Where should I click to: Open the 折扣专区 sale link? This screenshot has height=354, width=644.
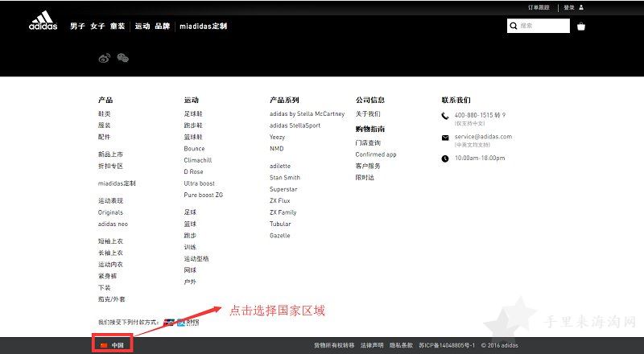point(110,166)
